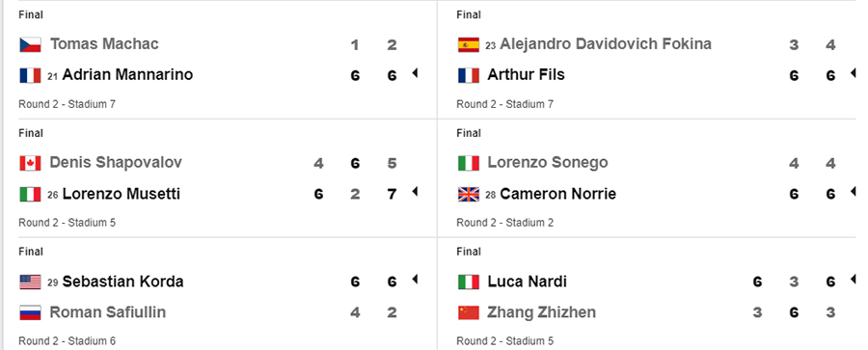Open Arthur Fils player profile
This screenshot has height=350, width=868.
pos(526,75)
